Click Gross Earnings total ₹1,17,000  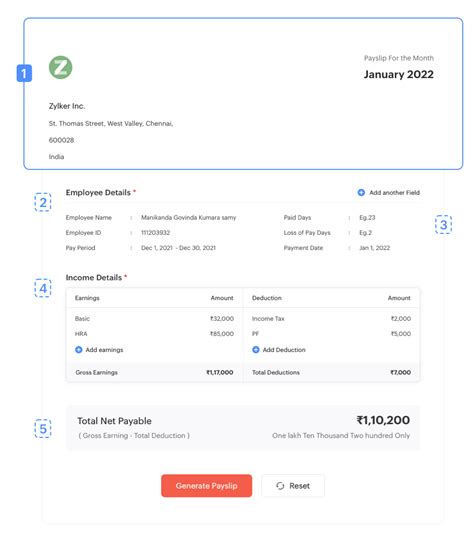point(220,372)
